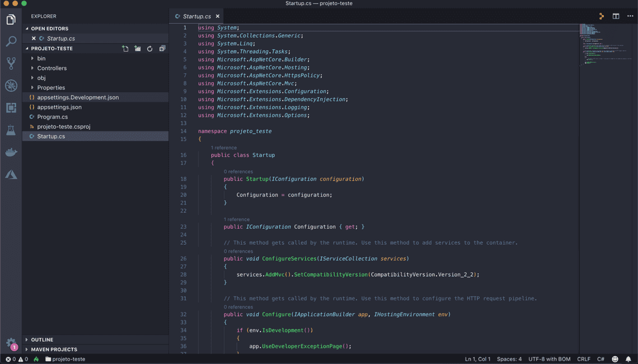Image resolution: width=638 pixels, height=364 pixels.
Task: Switch to the Startup.cs tab
Action: [x=196, y=16]
